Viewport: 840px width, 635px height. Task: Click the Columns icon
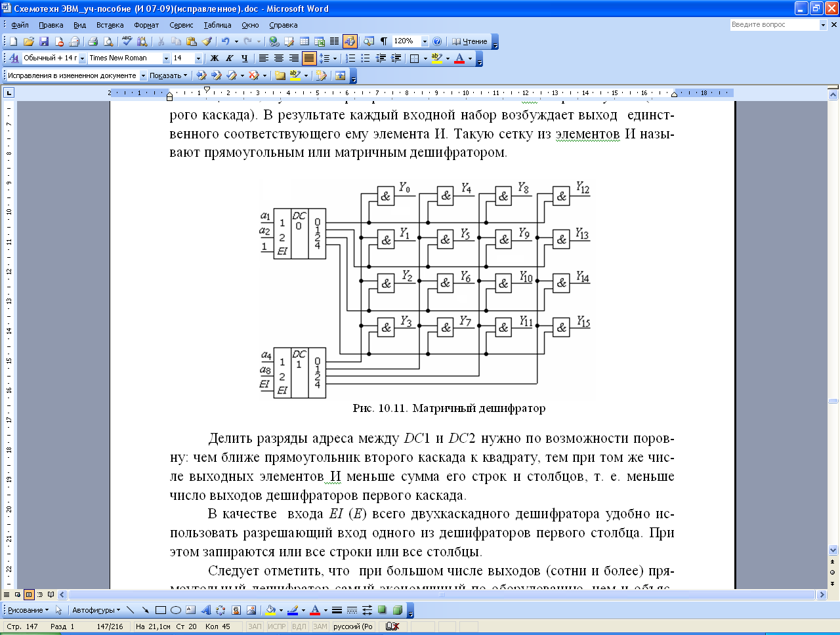pyautogui.click(x=335, y=41)
